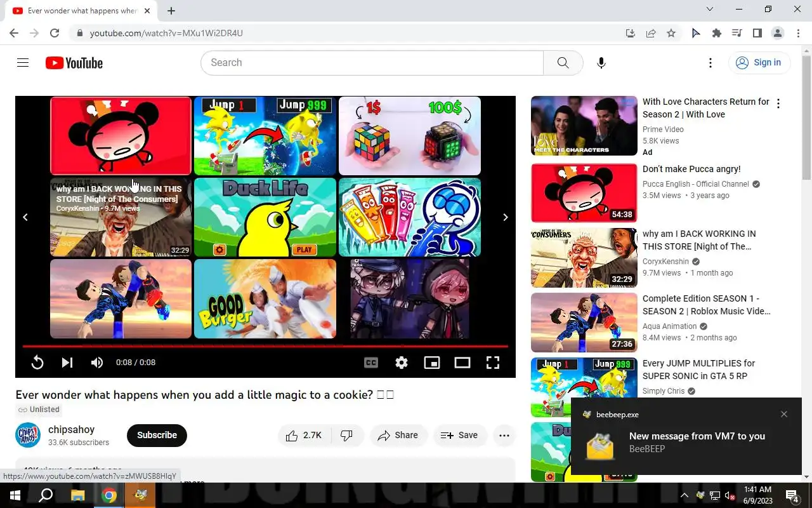This screenshot has width=812, height=508.
Task: Open the Windows Start menu
Action: point(15,495)
